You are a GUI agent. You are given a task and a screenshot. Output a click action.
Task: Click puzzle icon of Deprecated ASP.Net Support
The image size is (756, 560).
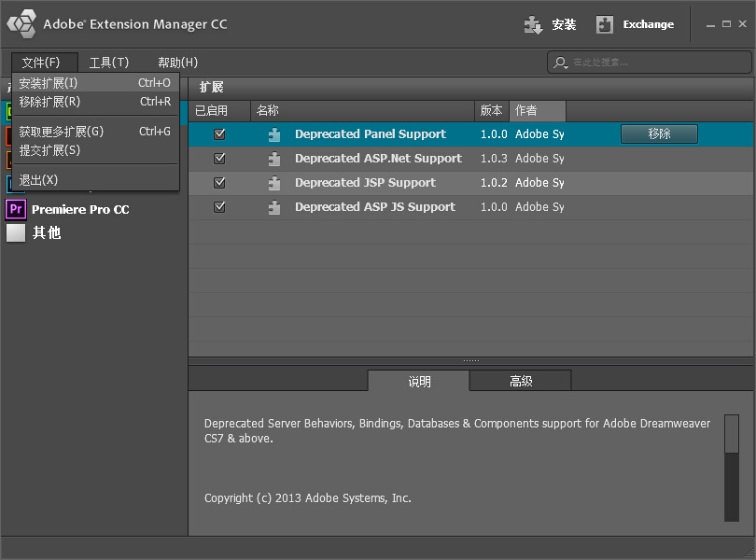coord(274,159)
